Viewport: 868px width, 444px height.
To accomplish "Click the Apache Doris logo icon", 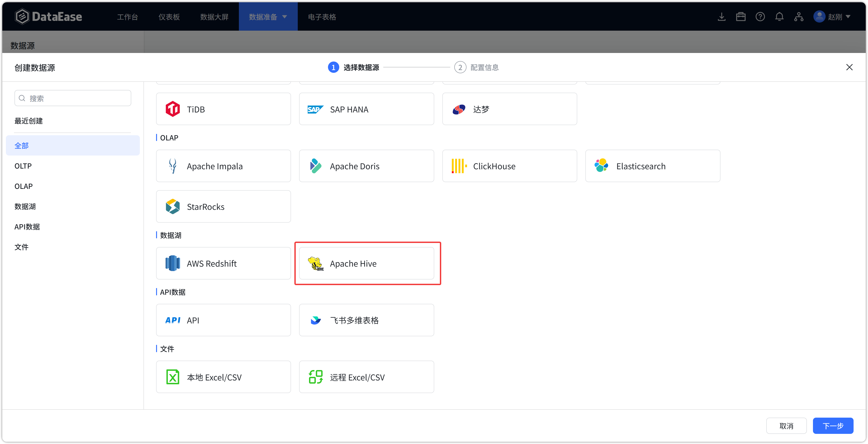I will (315, 166).
